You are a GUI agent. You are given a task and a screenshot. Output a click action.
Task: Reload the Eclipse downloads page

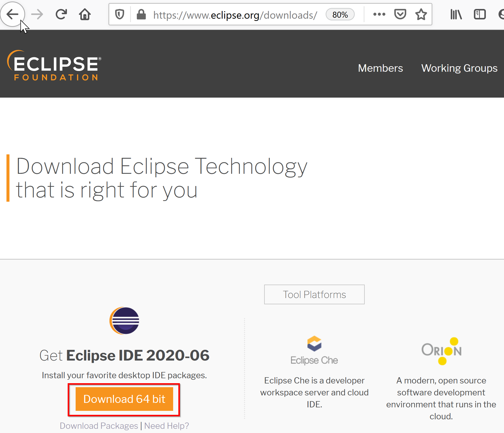click(x=61, y=14)
